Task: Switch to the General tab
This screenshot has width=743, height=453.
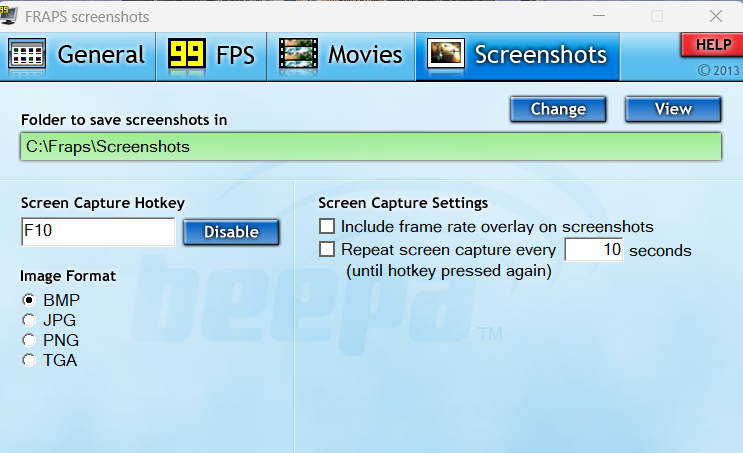Action: tap(78, 56)
